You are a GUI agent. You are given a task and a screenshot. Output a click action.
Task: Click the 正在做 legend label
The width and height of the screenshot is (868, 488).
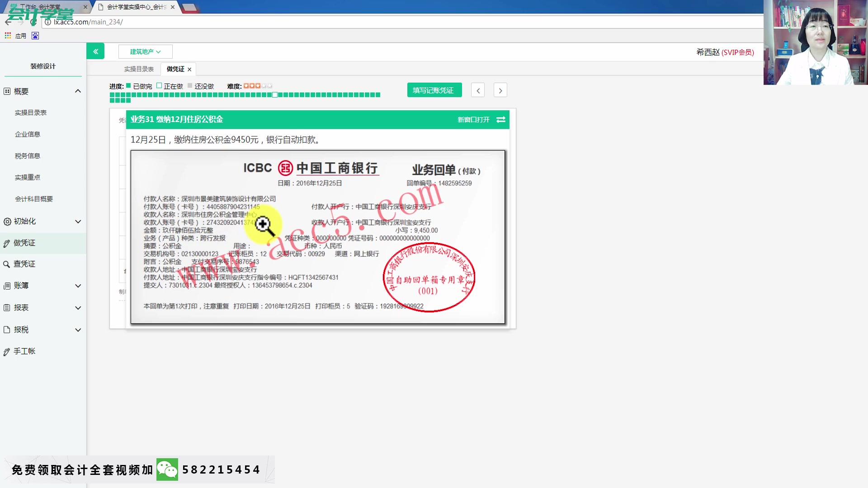[173, 86]
